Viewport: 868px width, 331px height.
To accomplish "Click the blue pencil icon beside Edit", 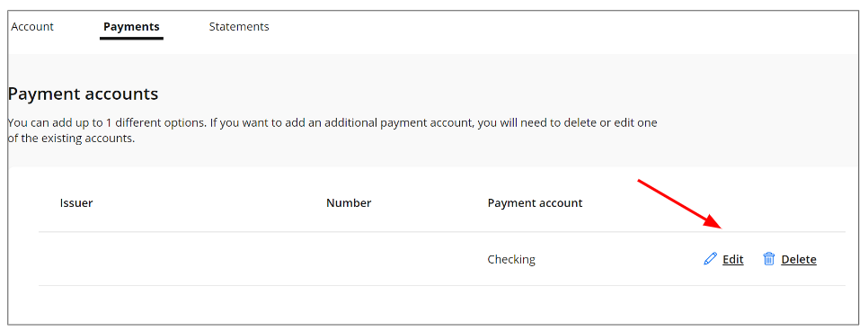I will (x=710, y=259).
